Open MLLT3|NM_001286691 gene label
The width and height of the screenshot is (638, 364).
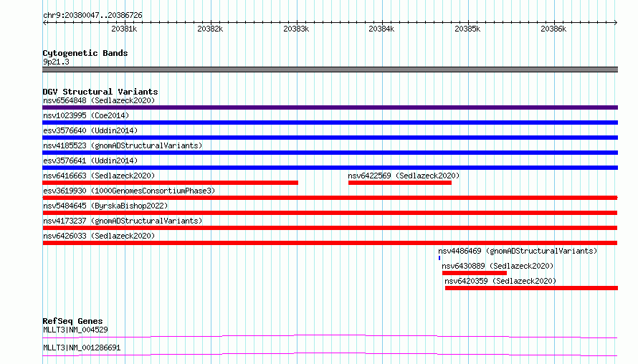pyautogui.click(x=82, y=348)
